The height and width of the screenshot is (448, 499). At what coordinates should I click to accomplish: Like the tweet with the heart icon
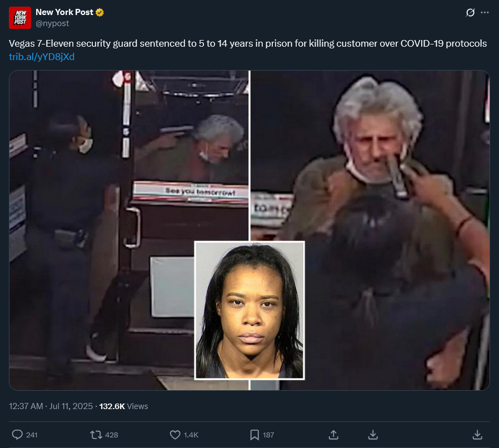[x=175, y=435]
